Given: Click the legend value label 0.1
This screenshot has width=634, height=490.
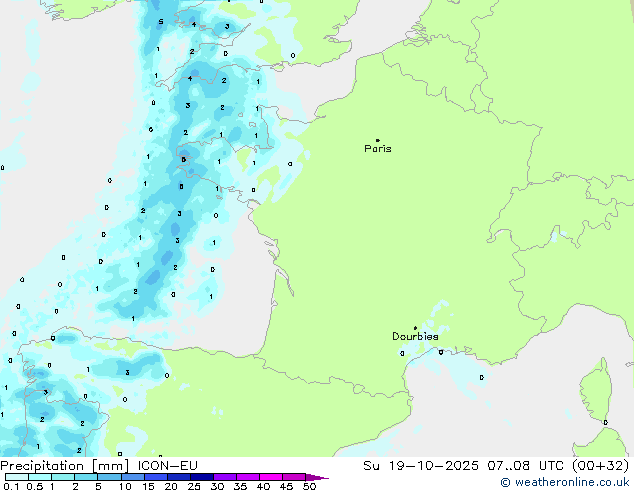Looking at the screenshot, I should tap(11, 486).
